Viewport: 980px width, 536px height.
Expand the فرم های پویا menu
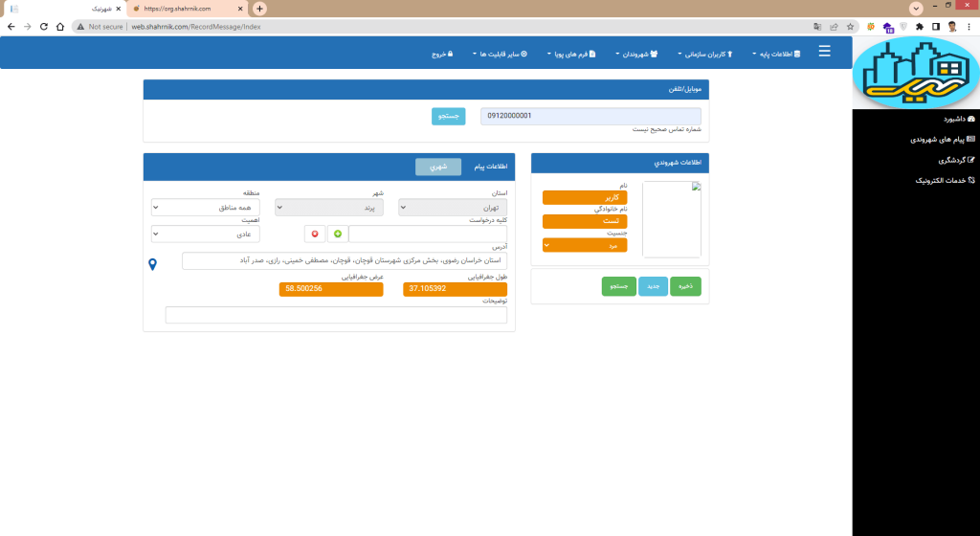571,55
